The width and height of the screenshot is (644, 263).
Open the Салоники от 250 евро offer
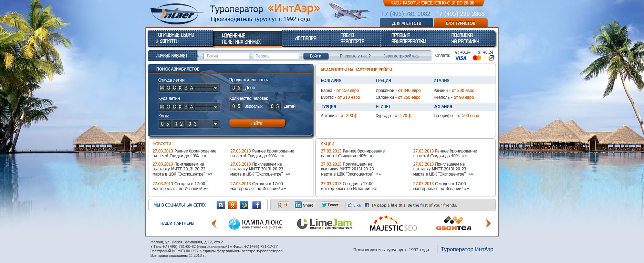pos(398,97)
